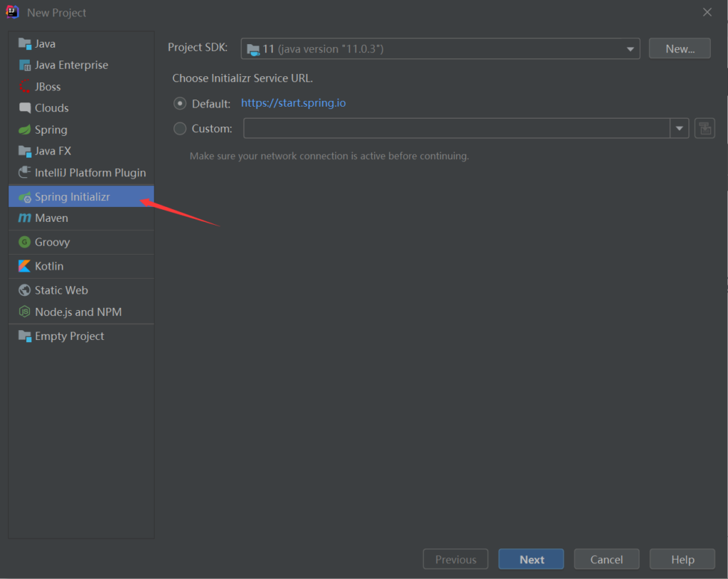Close the New Project dialog
Screen dimensions: 728x579
click(x=707, y=12)
